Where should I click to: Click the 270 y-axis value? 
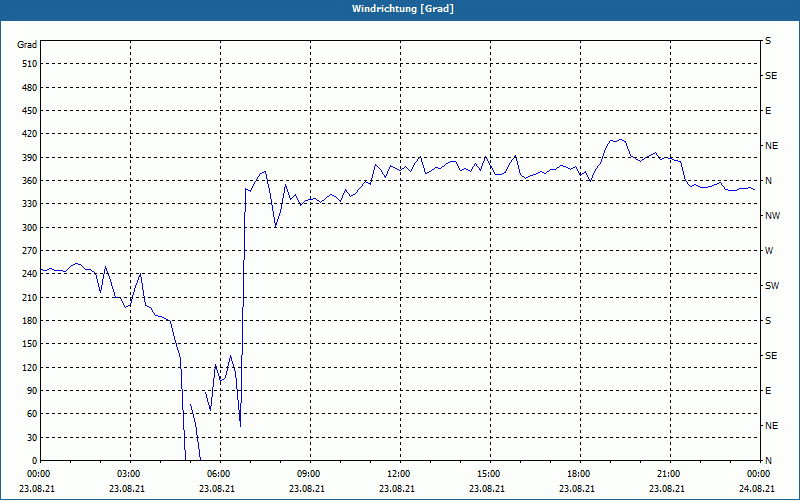(30, 251)
